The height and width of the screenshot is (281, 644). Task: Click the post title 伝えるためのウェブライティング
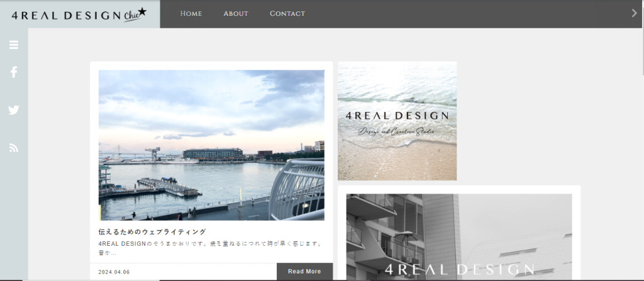click(152, 232)
